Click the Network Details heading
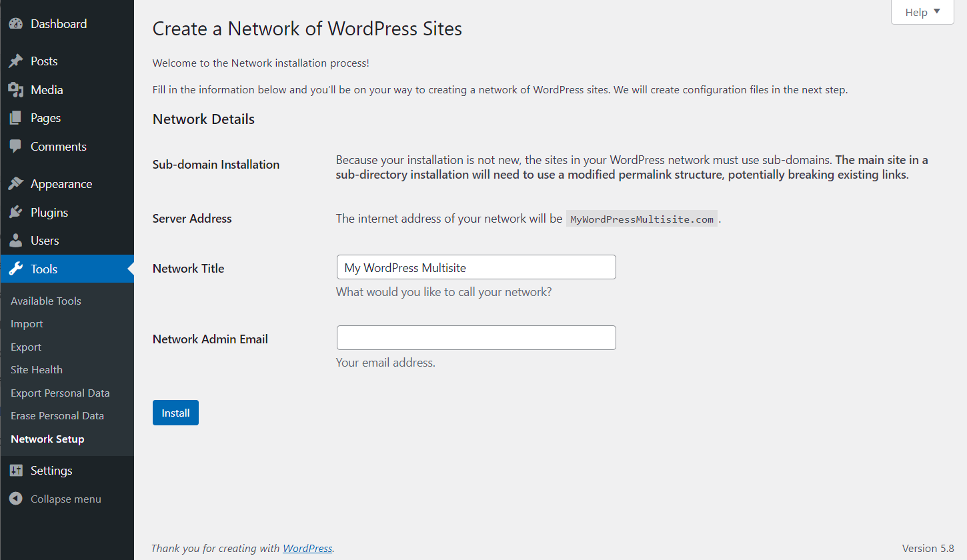967x560 pixels. (x=203, y=120)
